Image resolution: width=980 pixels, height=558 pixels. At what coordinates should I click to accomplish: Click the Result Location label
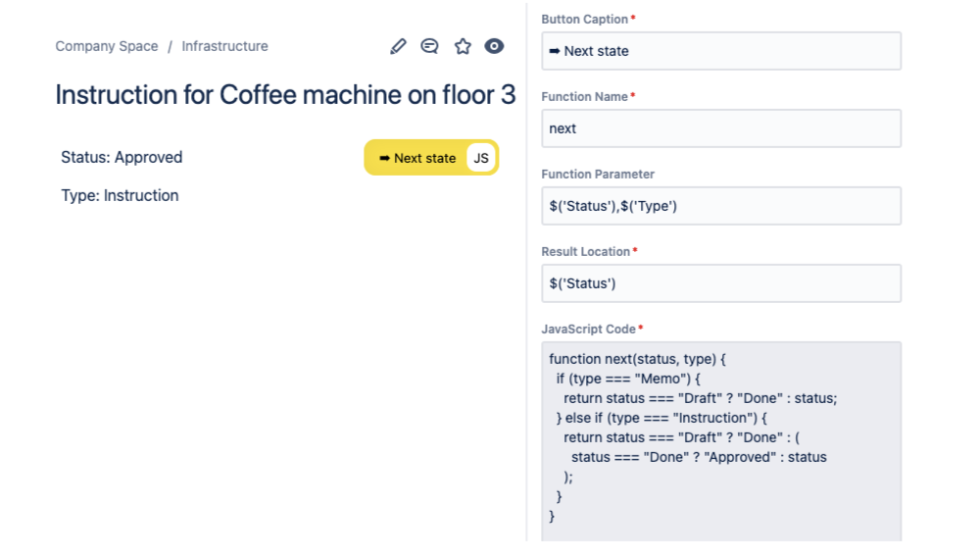pos(586,252)
